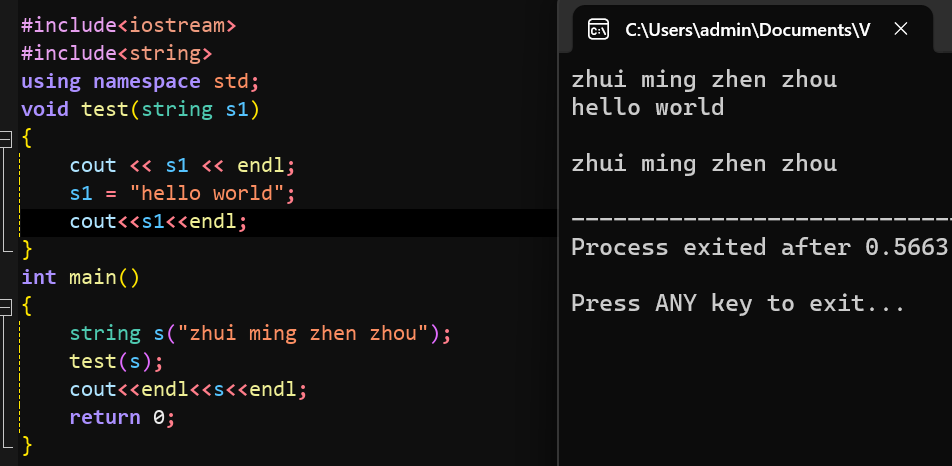Image resolution: width=952 pixels, height=466 pixels.
Task: Click the int main() declaration
Action: click(x=81, y=277)
